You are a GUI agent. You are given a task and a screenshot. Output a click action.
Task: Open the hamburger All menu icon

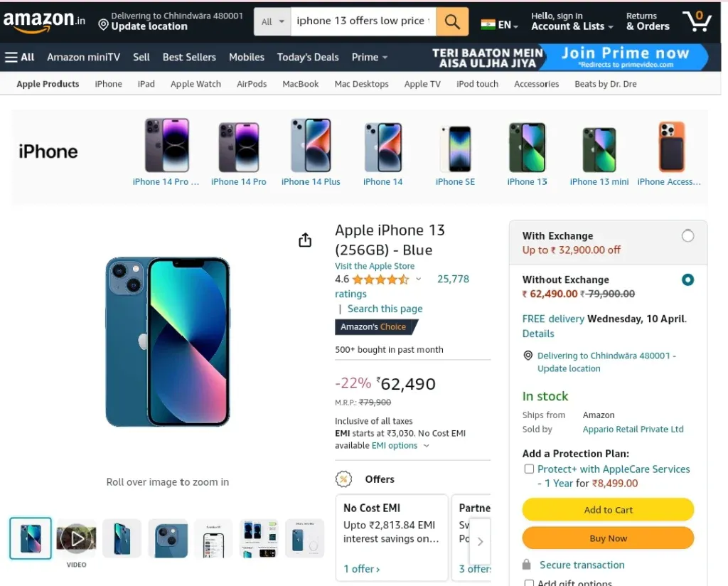11,57
